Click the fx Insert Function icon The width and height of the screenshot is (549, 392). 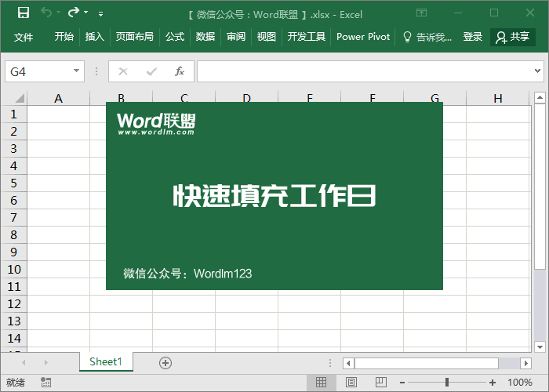click(180, 71)
